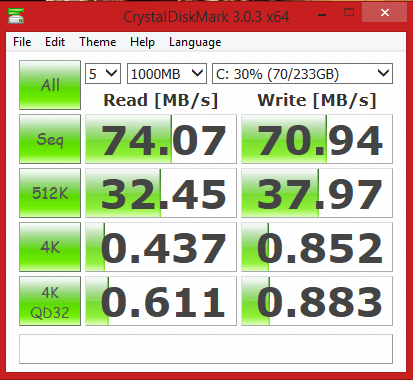413x380 pixels.
Task: Click the 4K read result 0.437
Action: [161, 247]
